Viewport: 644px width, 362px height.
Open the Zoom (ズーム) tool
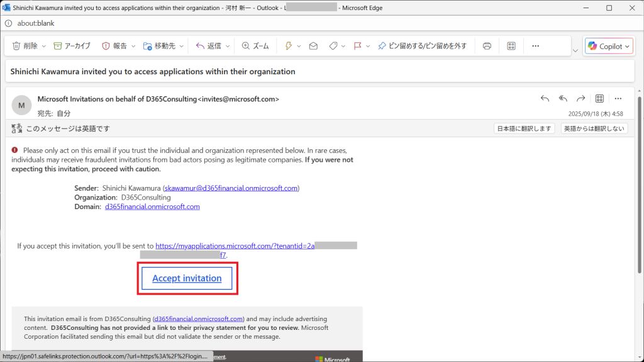(x=255, y=46)
